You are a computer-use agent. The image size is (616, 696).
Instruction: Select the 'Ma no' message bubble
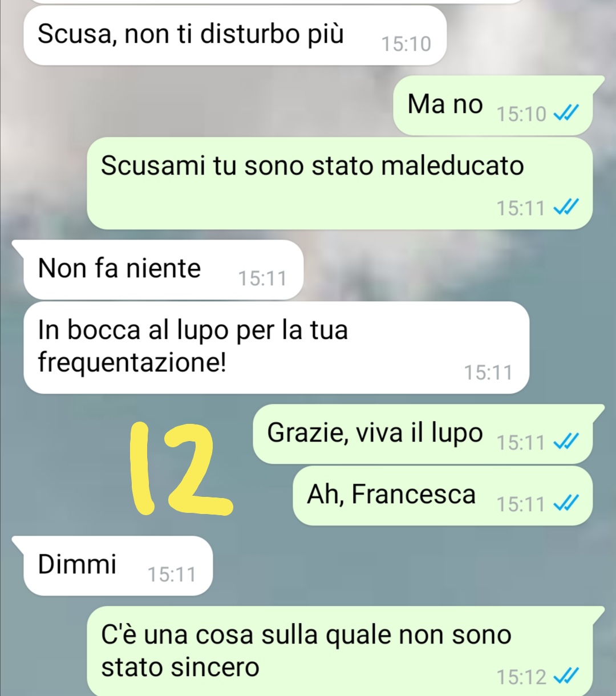493,105
